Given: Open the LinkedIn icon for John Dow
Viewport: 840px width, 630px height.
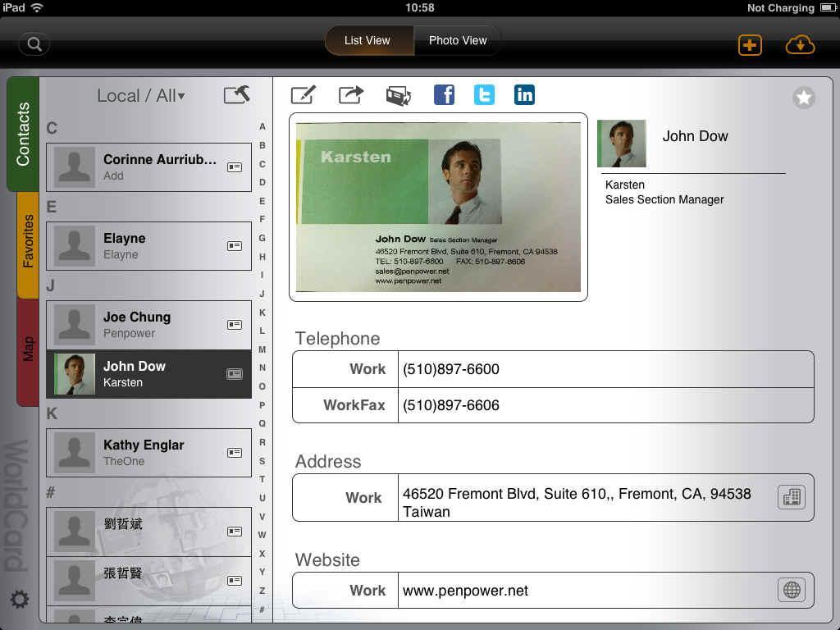Looking at the screenshot, I should point(524,95).
